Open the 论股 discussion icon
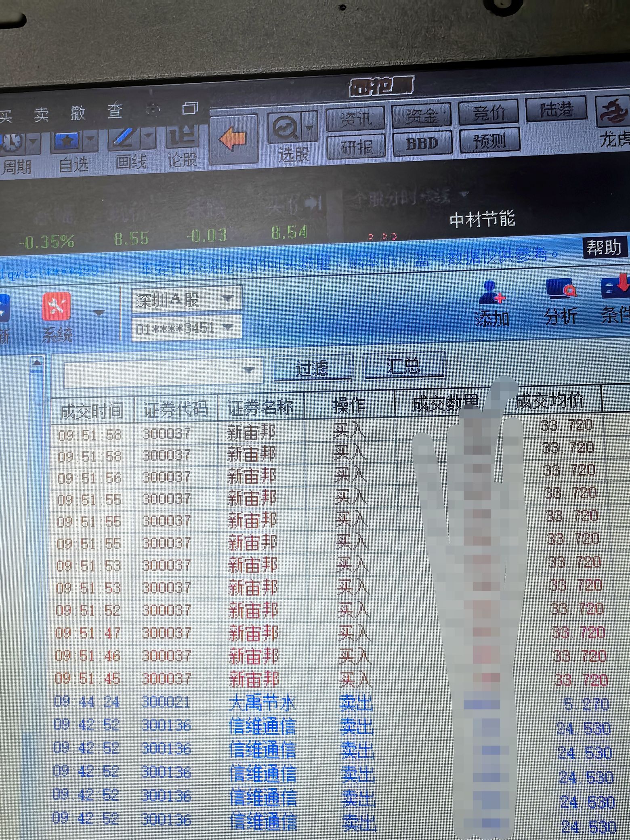Screen dimensions: 630x840 [x=183, y=136]
